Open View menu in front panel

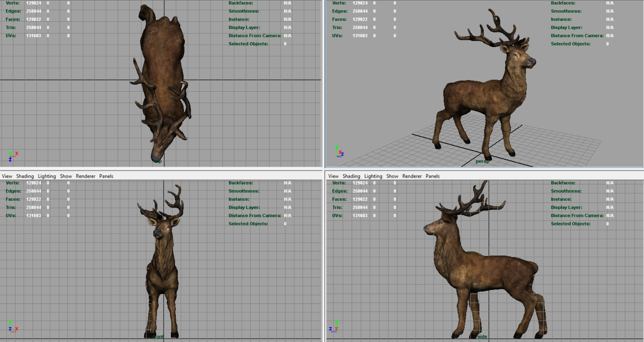click(x=7, y=176)
